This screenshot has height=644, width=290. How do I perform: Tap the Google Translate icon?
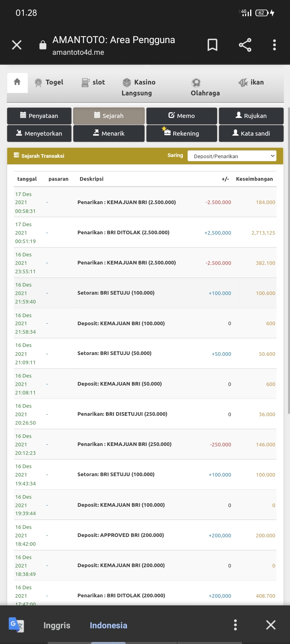click(x=17, y=625)
